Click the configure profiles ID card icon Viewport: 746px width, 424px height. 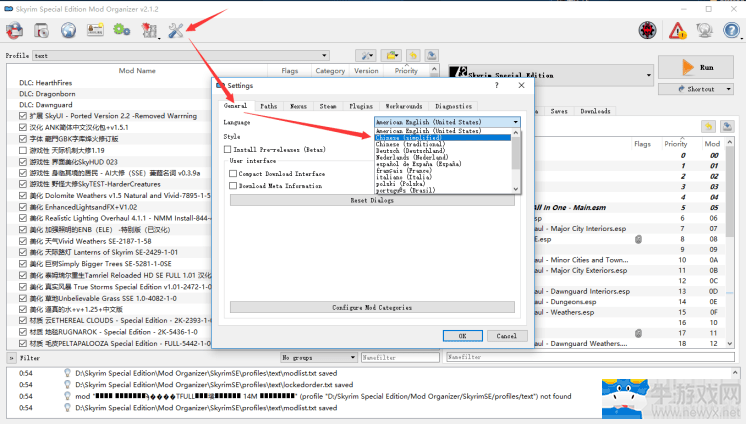[x=95, y=30]
